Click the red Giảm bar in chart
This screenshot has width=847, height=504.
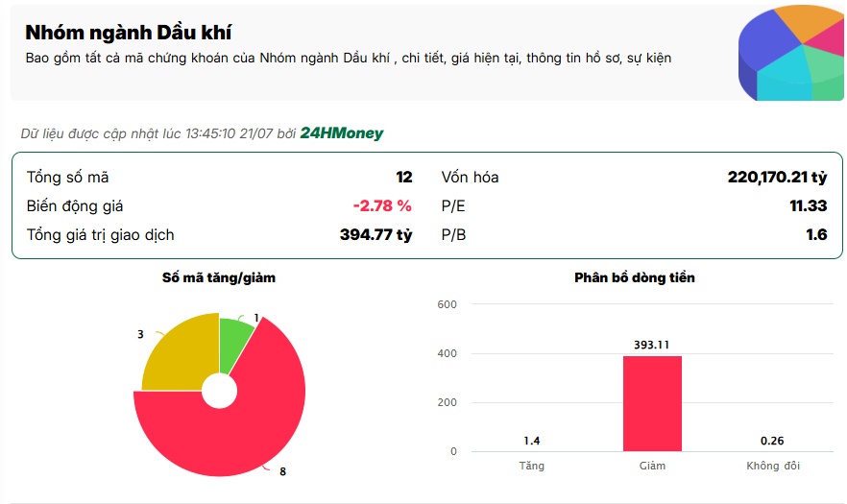point(652,403)
